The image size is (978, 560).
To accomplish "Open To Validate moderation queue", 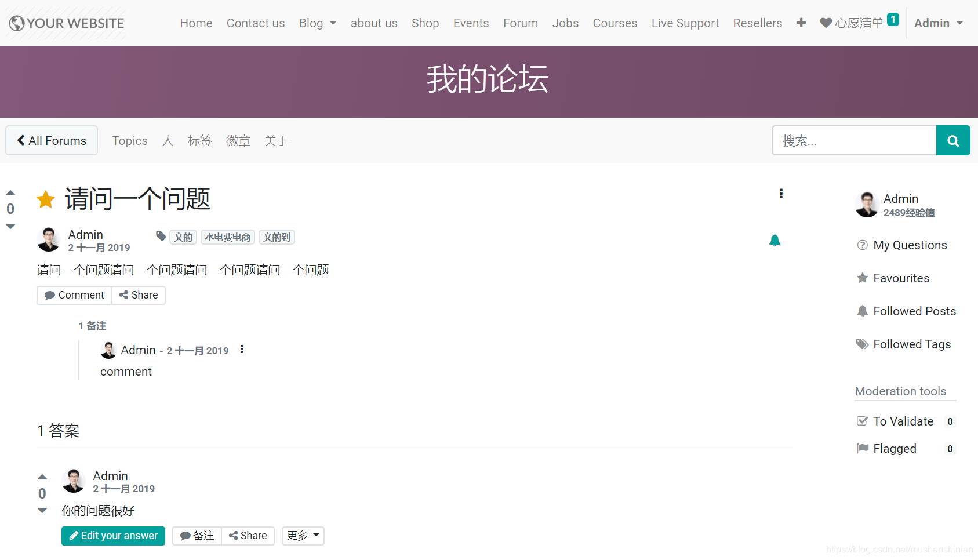I will pyautogui.click(x=903, y=421).
